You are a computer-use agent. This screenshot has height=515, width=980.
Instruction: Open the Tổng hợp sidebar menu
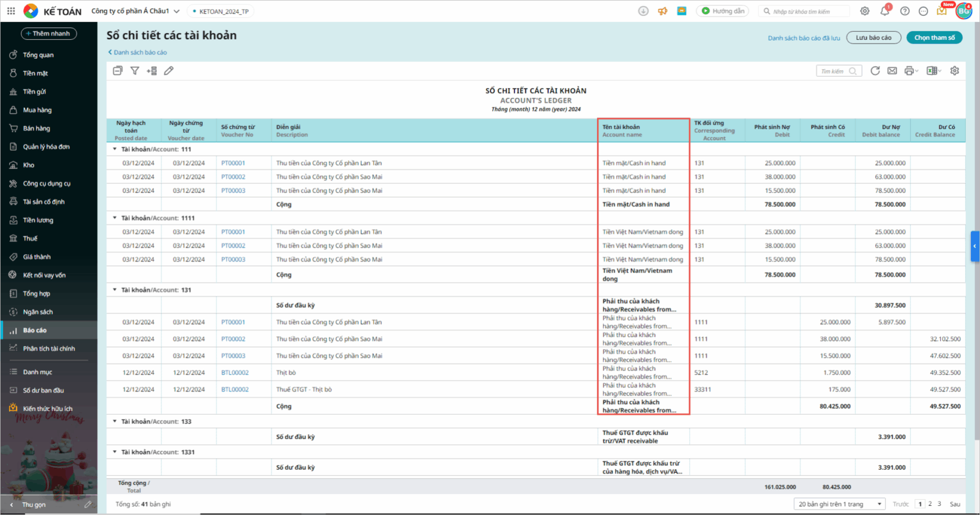[37, 294]
